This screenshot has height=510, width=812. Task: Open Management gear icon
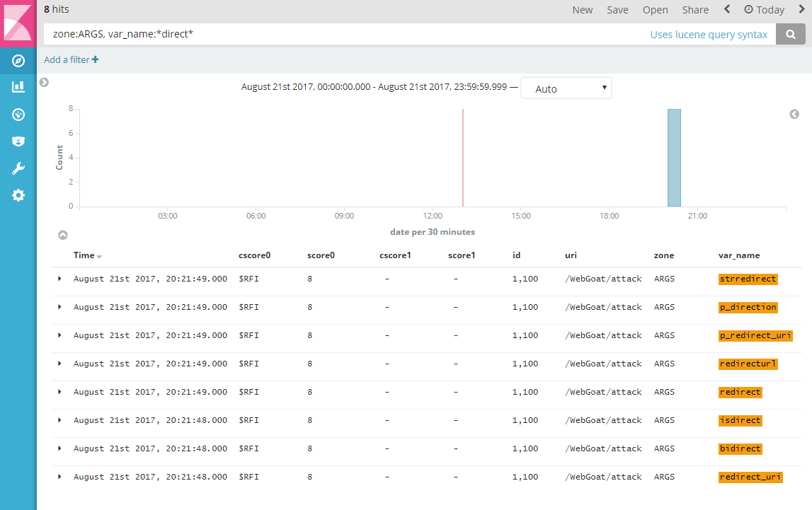pyautogui.click(x=18, y=195)
